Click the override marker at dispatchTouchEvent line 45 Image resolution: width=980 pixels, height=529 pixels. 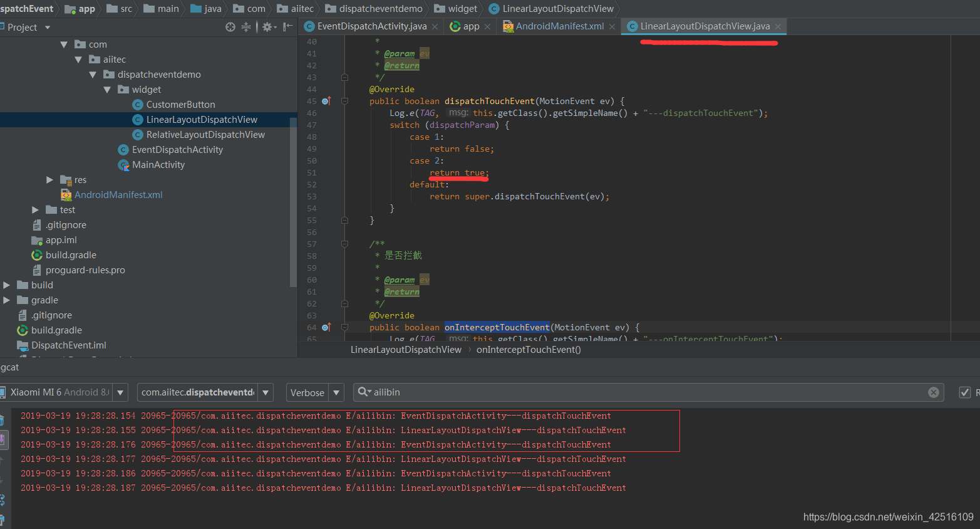click(326, 101)
